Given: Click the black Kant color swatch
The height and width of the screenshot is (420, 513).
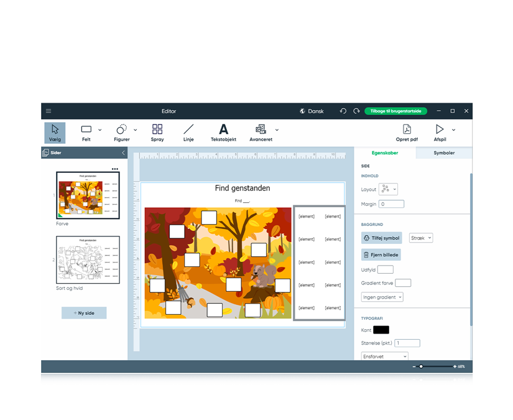Looking at the screenshot, I should [x=381, y=330].
